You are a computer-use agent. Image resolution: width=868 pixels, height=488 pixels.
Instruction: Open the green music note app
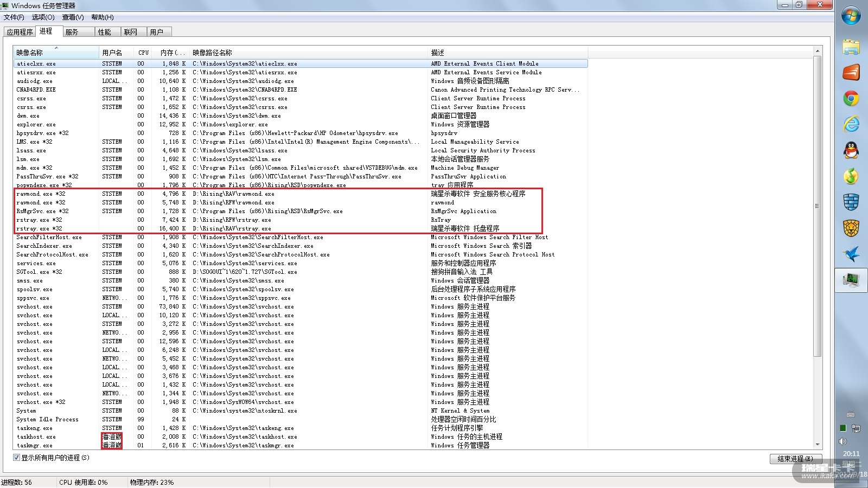851,176
